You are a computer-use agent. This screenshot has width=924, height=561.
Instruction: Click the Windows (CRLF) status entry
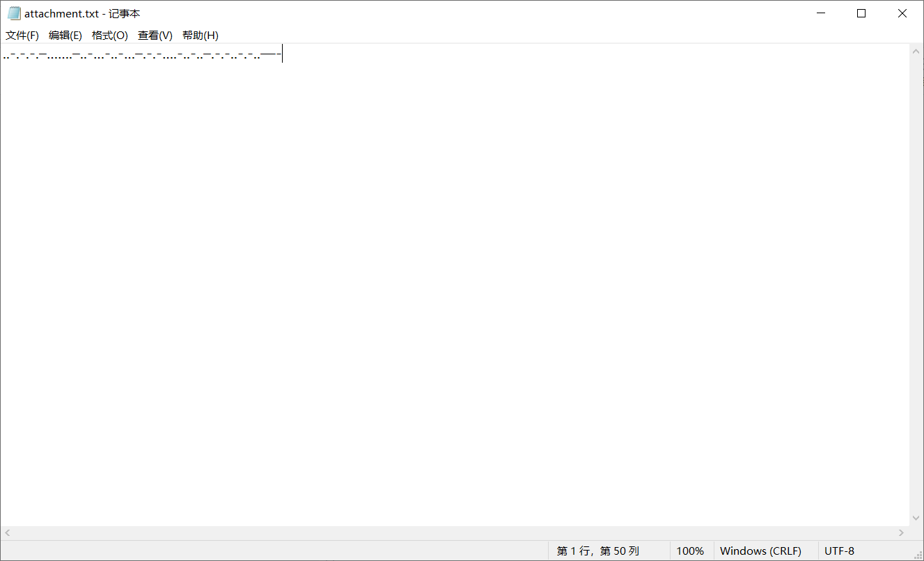(x=760, y=551)
